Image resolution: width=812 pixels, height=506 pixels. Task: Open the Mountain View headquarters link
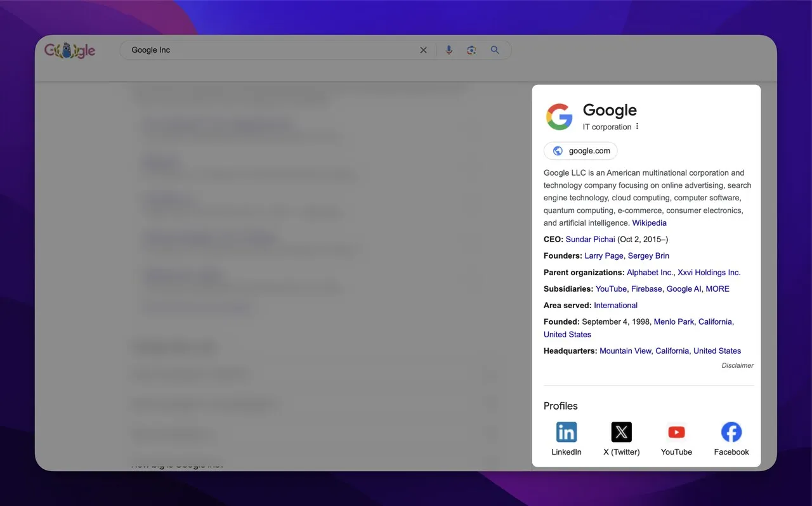(625, 351)
